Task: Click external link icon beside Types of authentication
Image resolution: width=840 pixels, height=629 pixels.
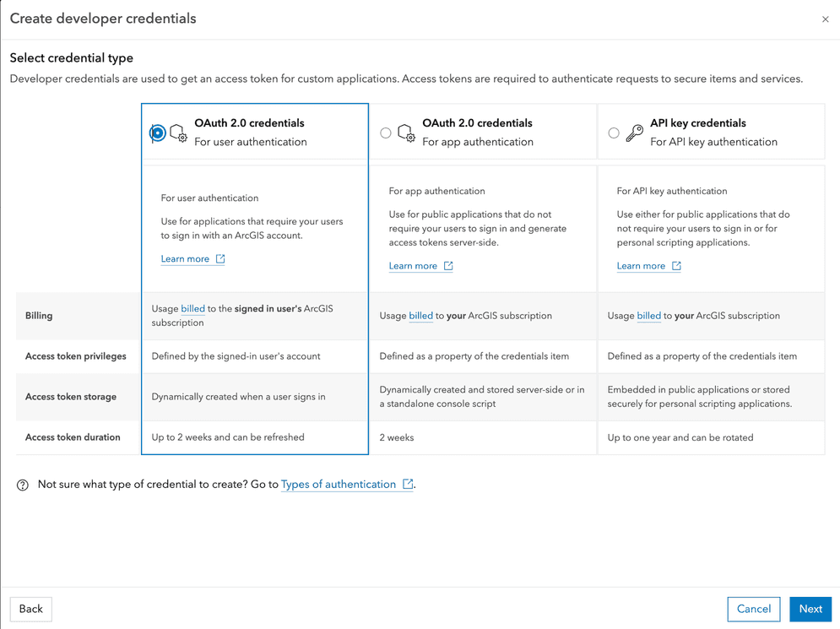Action: click(x=408, y=484)
